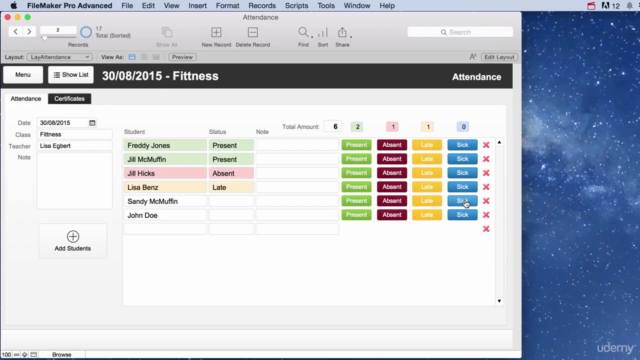Remove Freddy Jones row with red X
This screenshot has height=360, width=640.
[x=486, y=145]
